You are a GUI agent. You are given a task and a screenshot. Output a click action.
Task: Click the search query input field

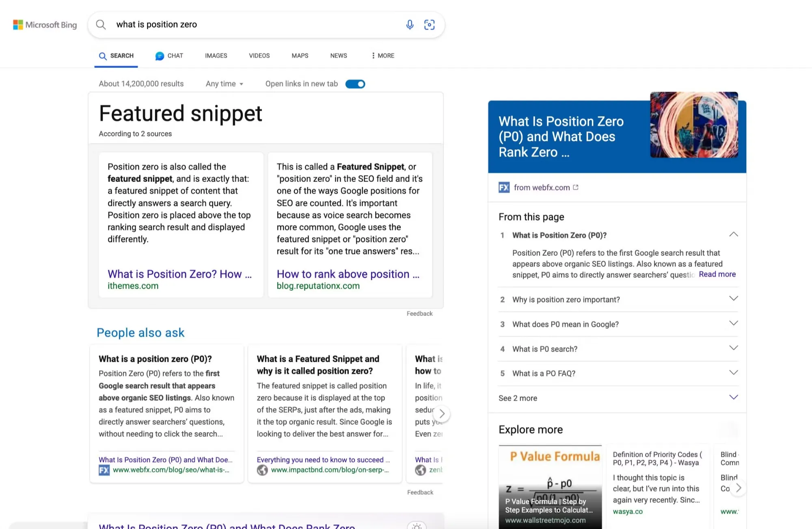(256, 25)
